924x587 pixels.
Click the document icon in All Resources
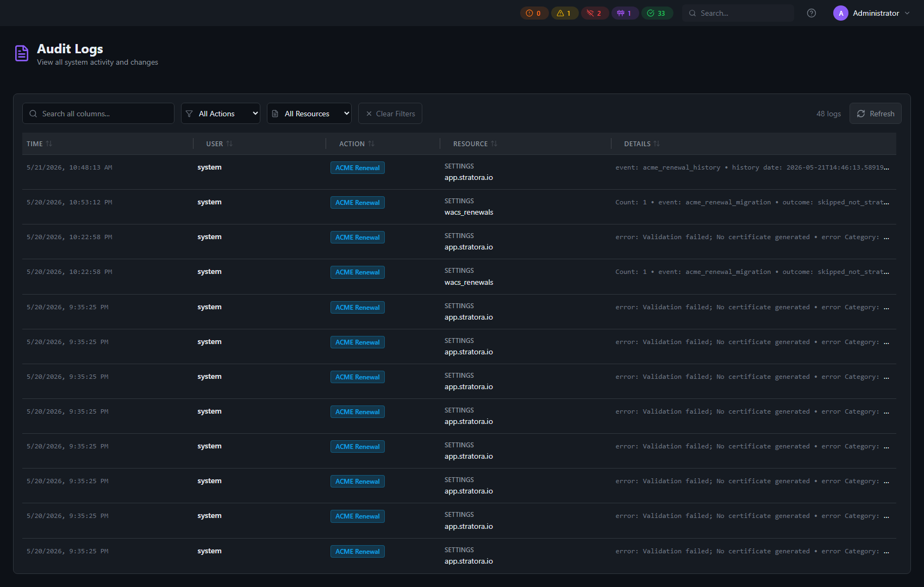pos(275,114)
